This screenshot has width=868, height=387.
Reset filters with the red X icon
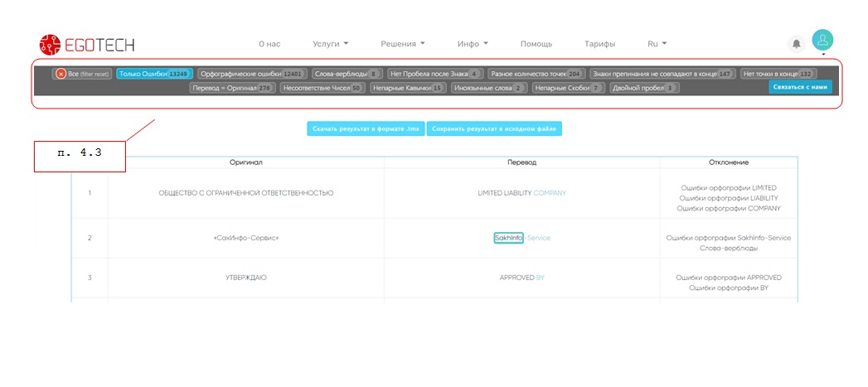tap(61, 74)
